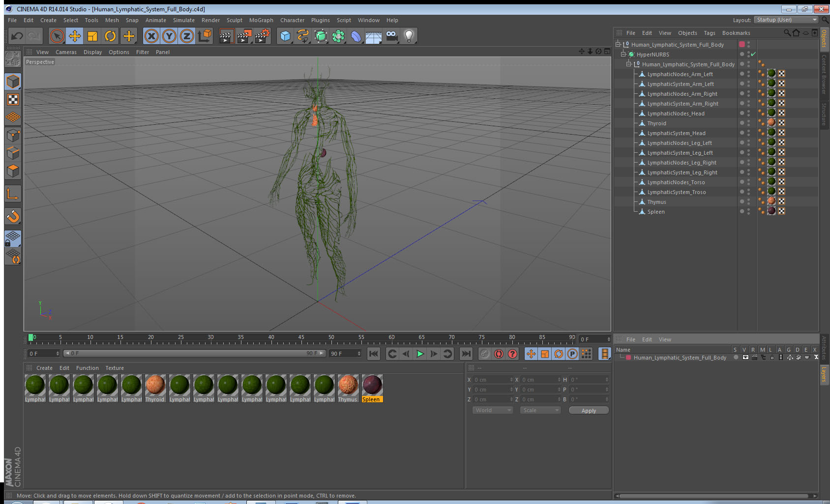Screen dimensions: 830x504
Task: Open Material Manager Texture menu
Action: pyautogui.click(x=115, y=368)
